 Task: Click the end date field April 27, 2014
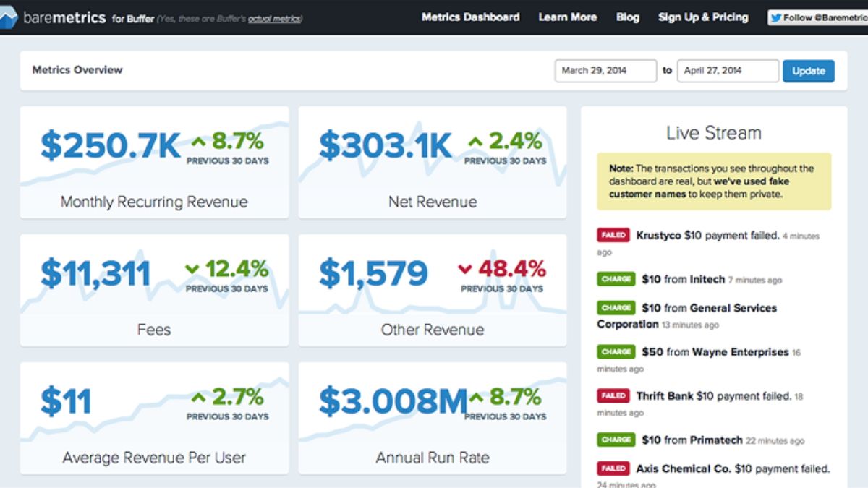pyautogui.click(x=728, y=71)
